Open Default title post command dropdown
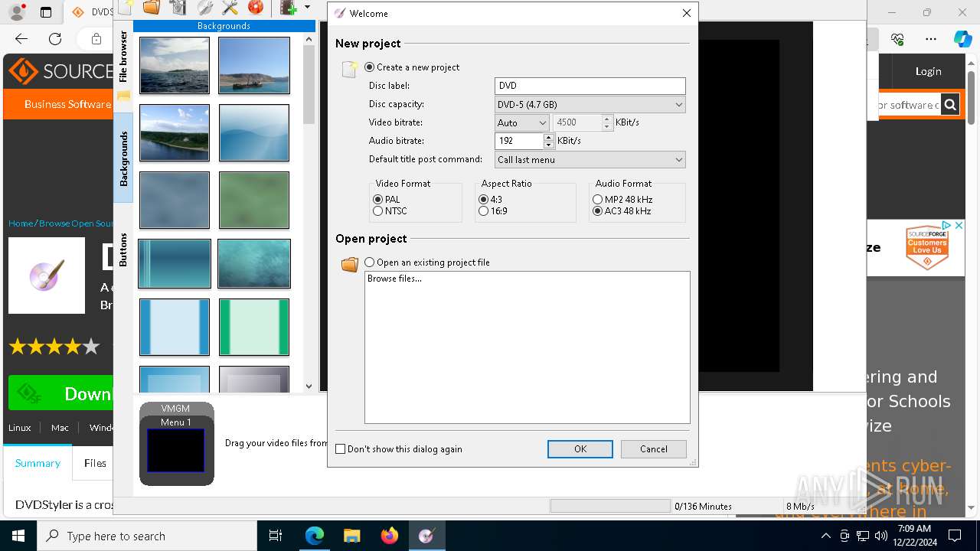The image size is (980, 551). click(590, 160)
